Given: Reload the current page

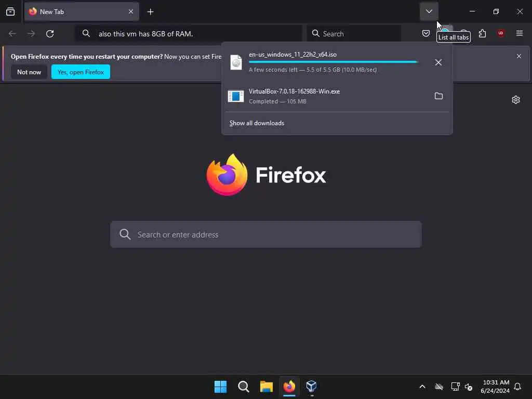Looking at the screenshot, I should [50, 34].
